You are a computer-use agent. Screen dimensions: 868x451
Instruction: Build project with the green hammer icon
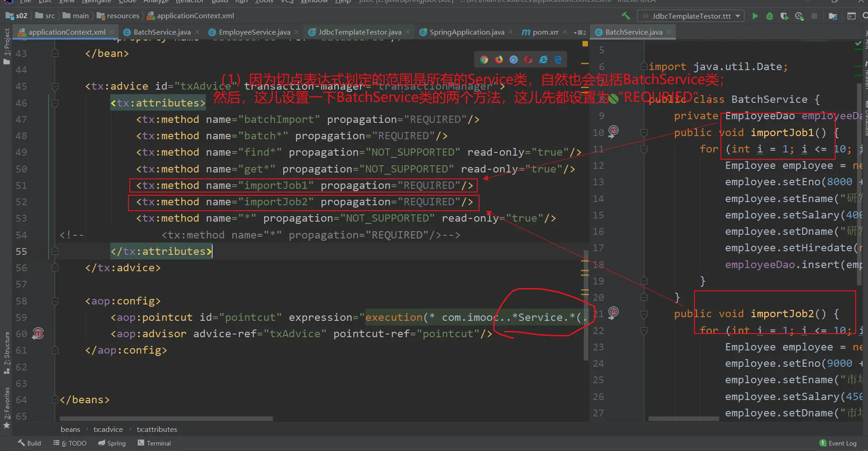[626, 16]
